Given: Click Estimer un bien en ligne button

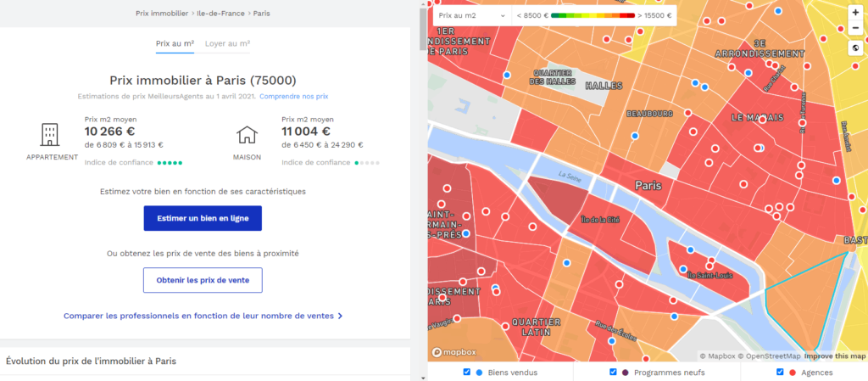Looking at the screenshot, I should pyautogui.click(x=203, y=218).
